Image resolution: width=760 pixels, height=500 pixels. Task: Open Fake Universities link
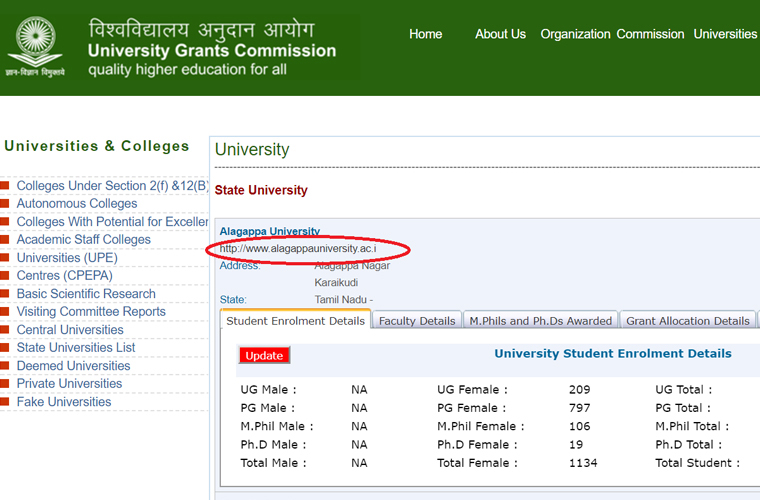point(64,402)
